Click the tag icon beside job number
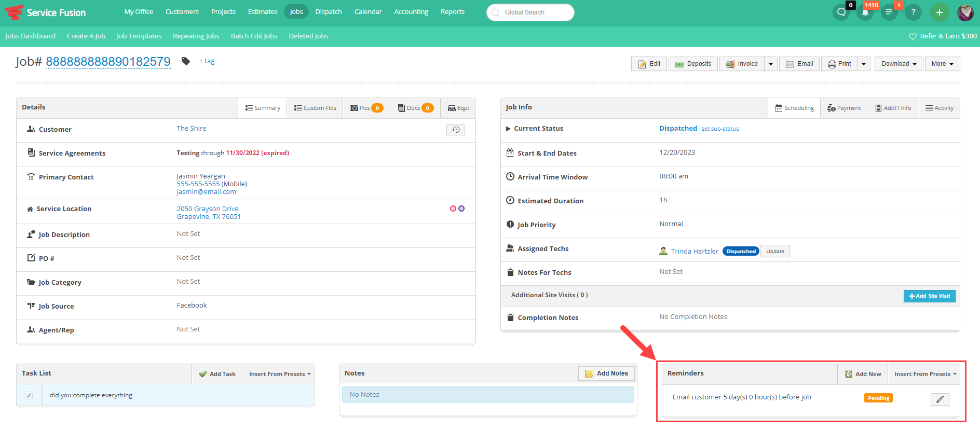The image size is (980, 431). pos(185,61)
